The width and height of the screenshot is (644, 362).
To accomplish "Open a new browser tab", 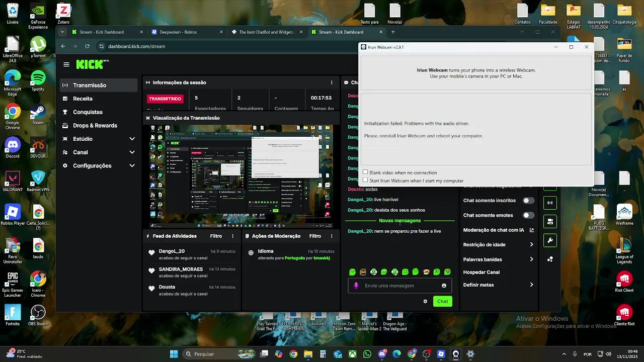I will click(x=393, y=32).
